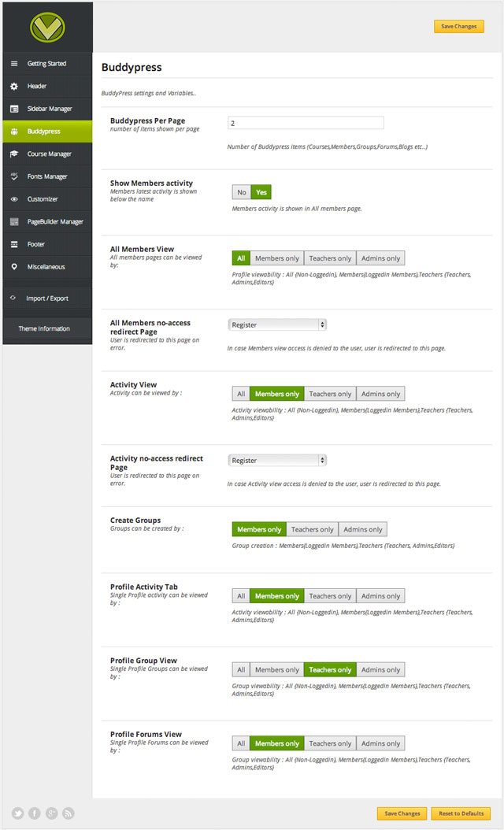This screenshot has height=830, width=504.
Task: Set Show Members activity to Yes
Action: click(x=261, y=192)
